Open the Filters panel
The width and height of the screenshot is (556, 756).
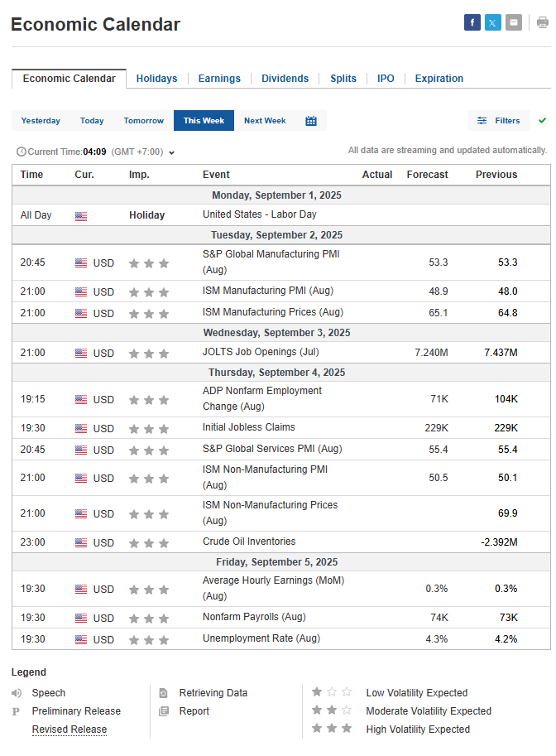pos(499,121)
